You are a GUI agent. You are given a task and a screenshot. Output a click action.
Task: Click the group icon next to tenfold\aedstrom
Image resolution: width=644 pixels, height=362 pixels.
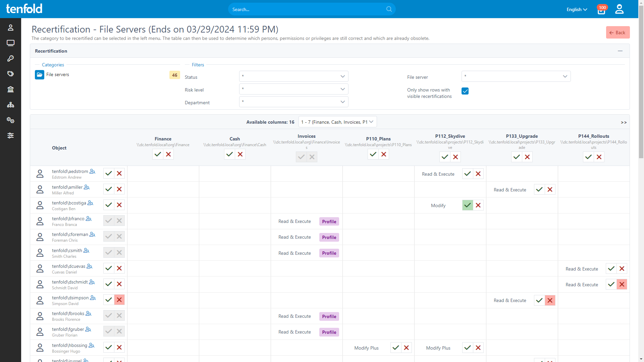[x=92, y=172]
